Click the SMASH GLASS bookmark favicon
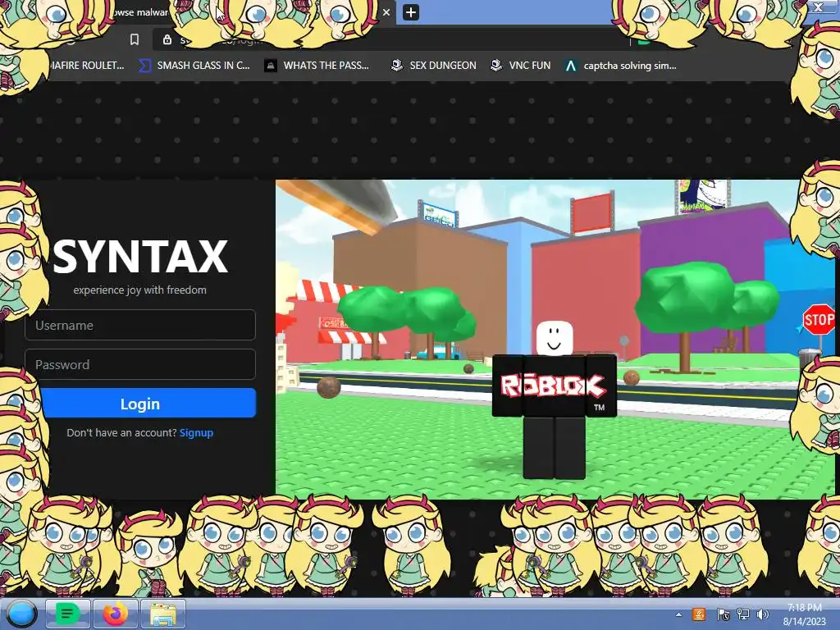The image size is (840, 630). point(144,66)
